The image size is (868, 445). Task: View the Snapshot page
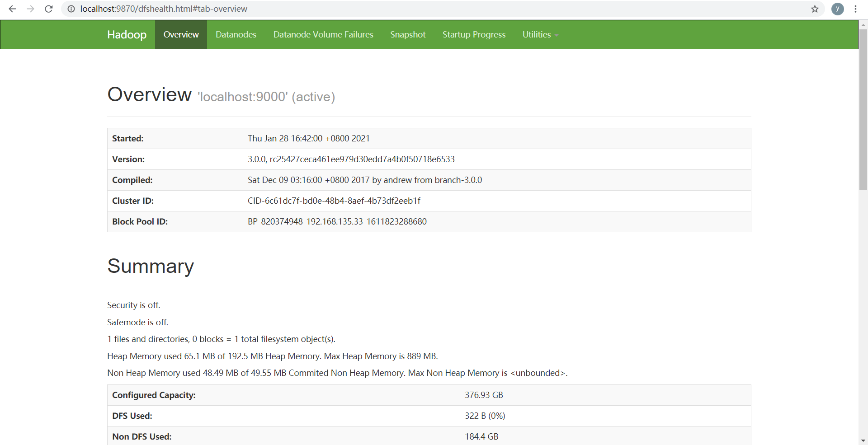point(407,34)
